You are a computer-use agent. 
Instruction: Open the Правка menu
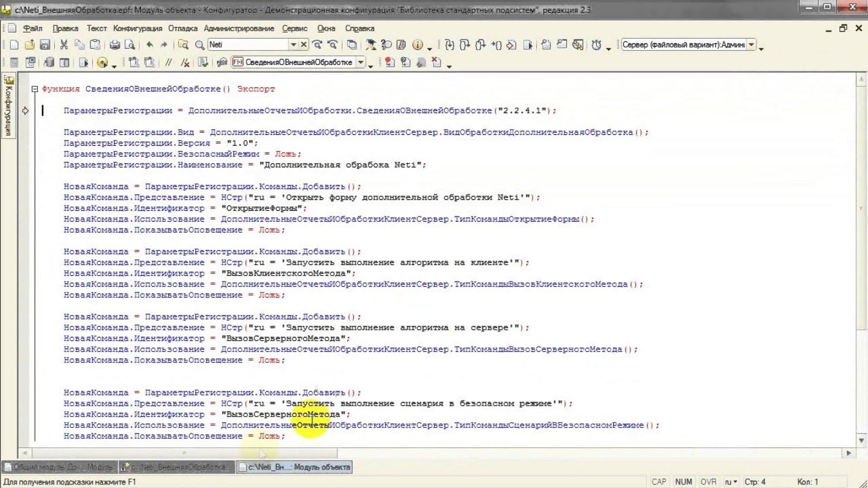coord(65,28)
